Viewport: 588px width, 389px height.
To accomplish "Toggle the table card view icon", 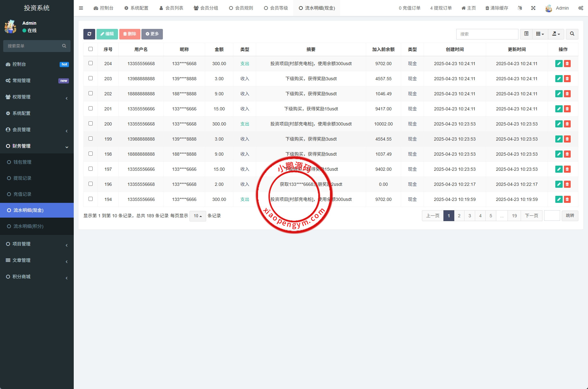I will [x=526, y=34].
